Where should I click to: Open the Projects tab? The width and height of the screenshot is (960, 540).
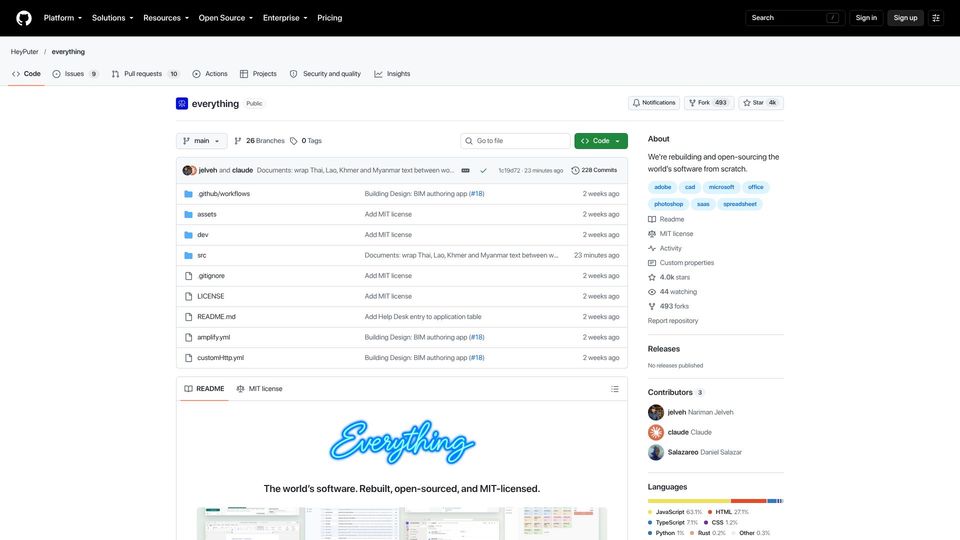(x=258, y=74)
